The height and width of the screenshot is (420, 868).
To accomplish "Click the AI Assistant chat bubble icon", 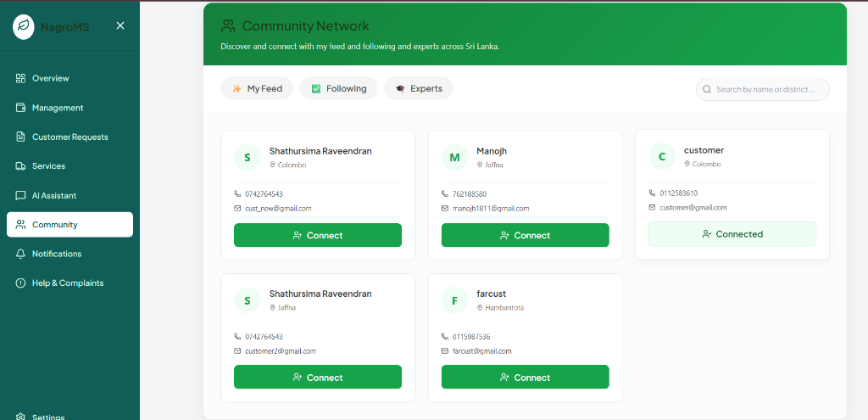I will [20, 196].
